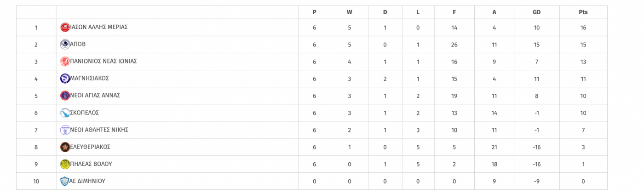Click the ΑΠΟΒ team crest icon

[x=65, y=45]
